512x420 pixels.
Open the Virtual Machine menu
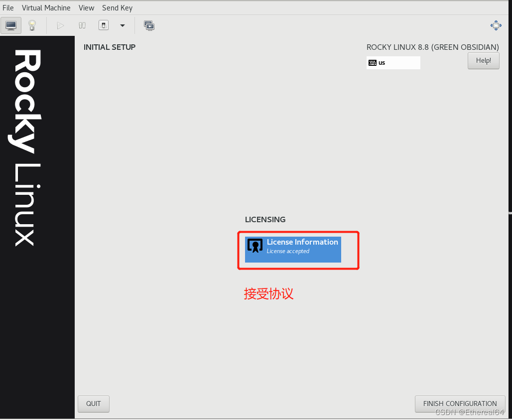[x=46, y=8]
